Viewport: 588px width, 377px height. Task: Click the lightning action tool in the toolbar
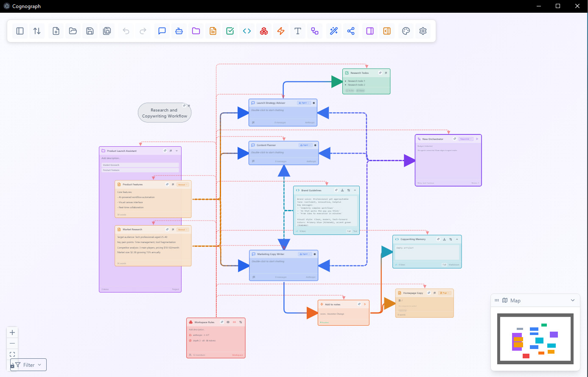point(280,31)
